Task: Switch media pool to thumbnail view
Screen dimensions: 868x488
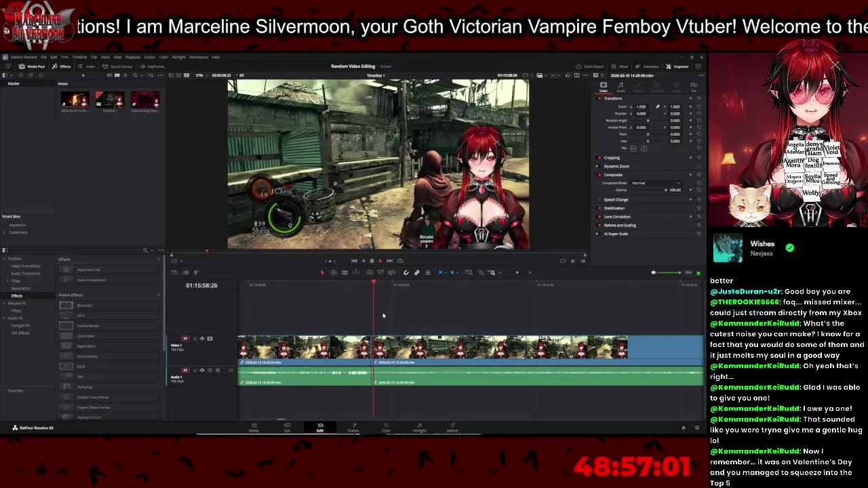Action: coord(117,75)
